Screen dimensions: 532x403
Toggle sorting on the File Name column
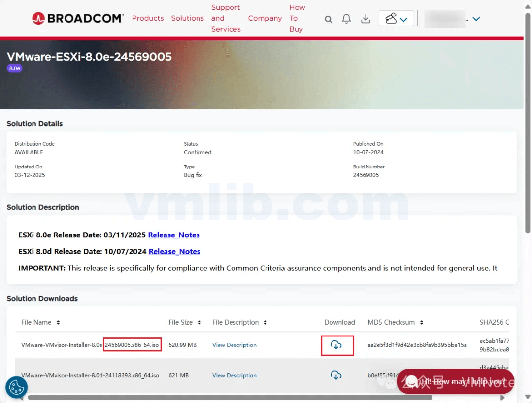pos(58,322)
